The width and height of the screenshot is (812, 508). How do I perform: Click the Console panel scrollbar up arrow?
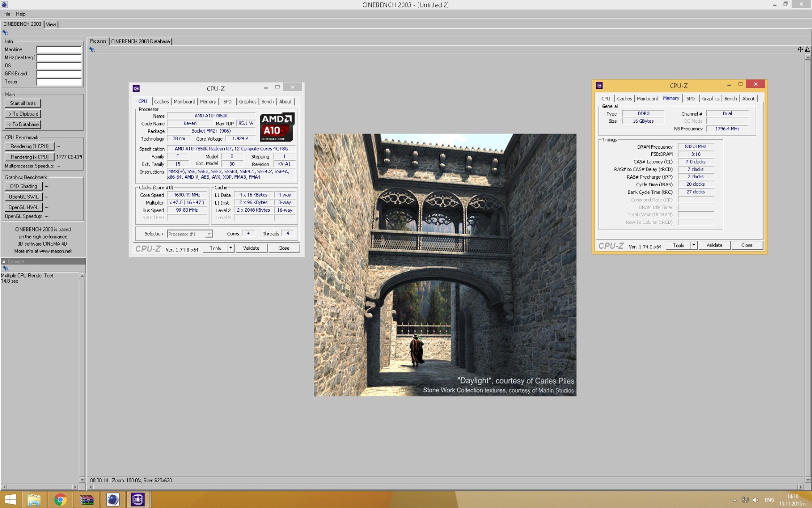pyautogui.click(x=82, y=276)
